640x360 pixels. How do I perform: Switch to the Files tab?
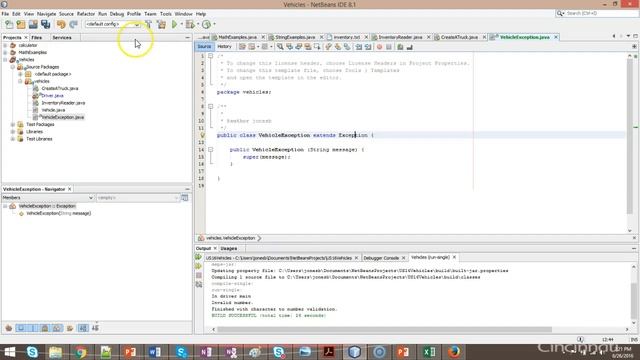(37, 38)
